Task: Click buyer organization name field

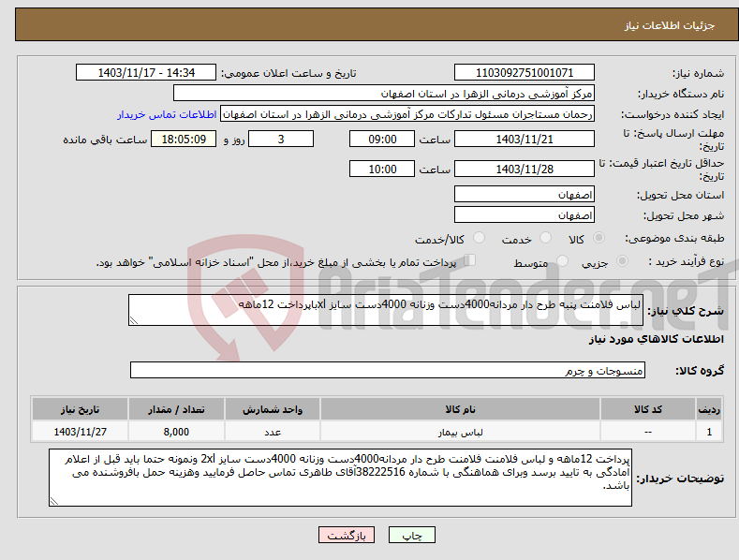Action: point(384,94)
